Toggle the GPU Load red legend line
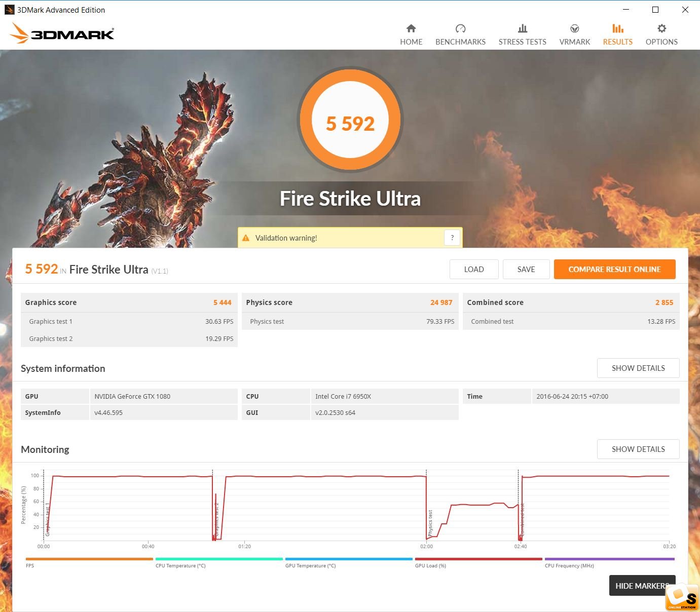Image resolution: width=700 pixels, height=612 pixels. tap(478, 559)
